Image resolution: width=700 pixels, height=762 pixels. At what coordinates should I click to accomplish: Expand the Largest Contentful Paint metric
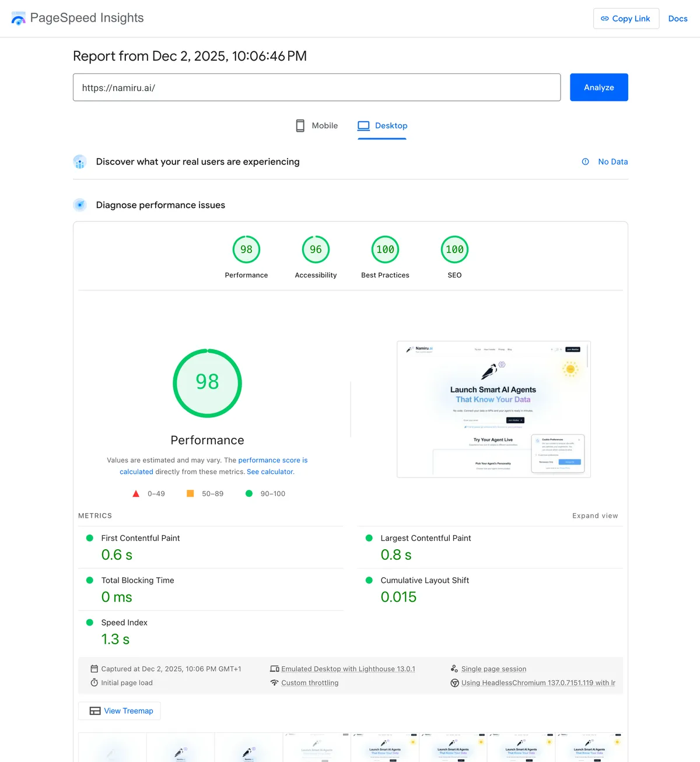coord(425,538)
